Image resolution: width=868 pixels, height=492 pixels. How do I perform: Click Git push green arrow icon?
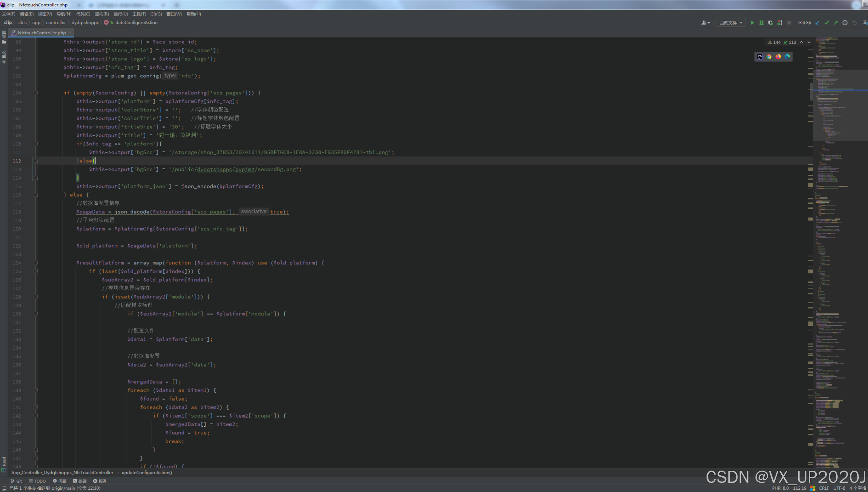click(x=836, y=23)
